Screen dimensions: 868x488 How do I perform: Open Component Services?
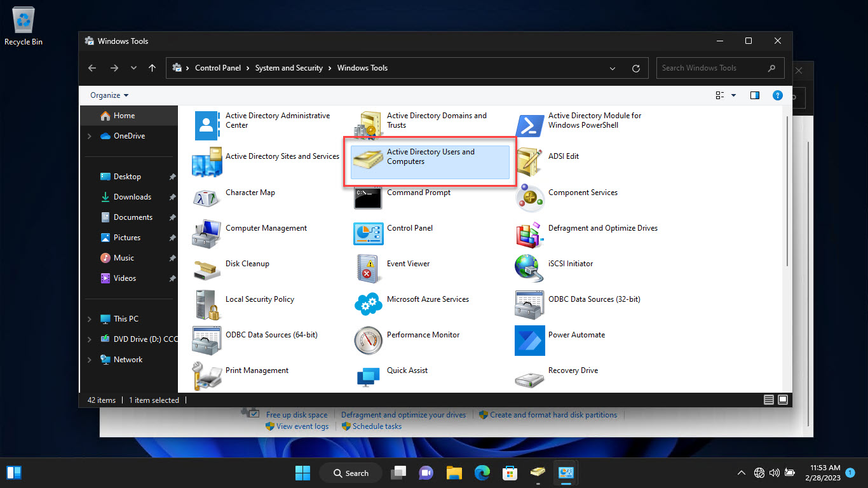(583, 193)
